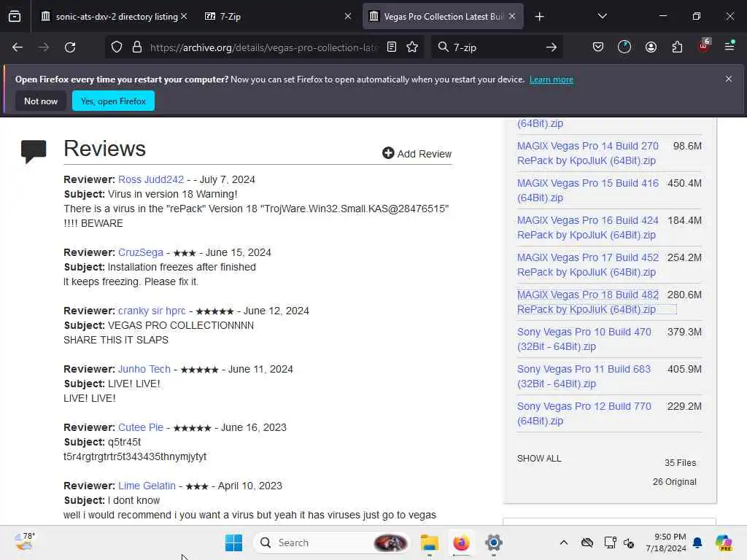
Task: Click 35 Files count
Action: [x=681, y=463]
